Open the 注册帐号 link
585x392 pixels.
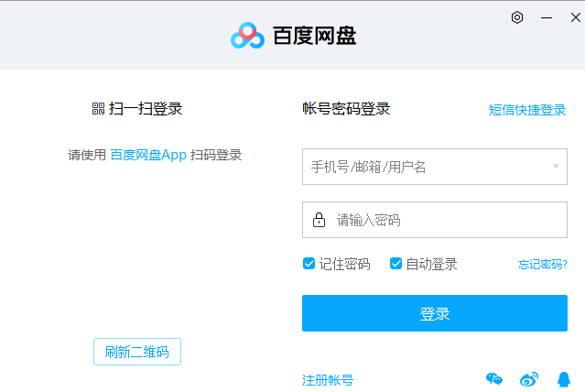328,380
